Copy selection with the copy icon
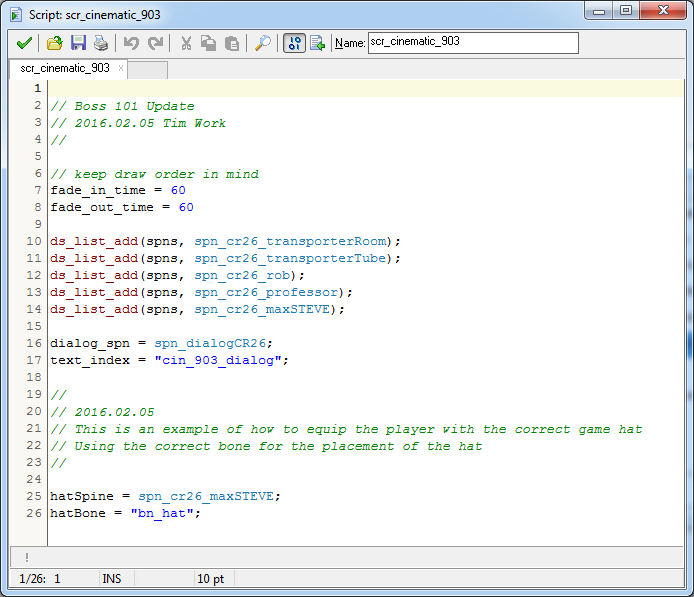Image resolution: width=694 pixels, height=597 pixels. 208,43
